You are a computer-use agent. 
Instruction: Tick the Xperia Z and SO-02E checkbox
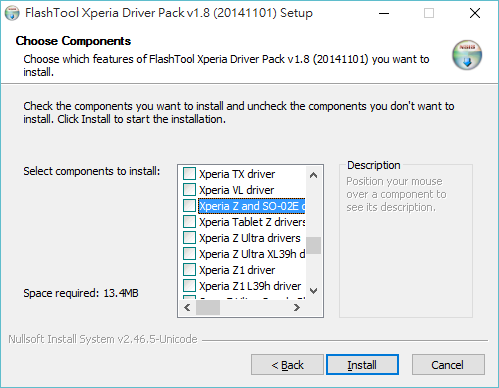189,206
